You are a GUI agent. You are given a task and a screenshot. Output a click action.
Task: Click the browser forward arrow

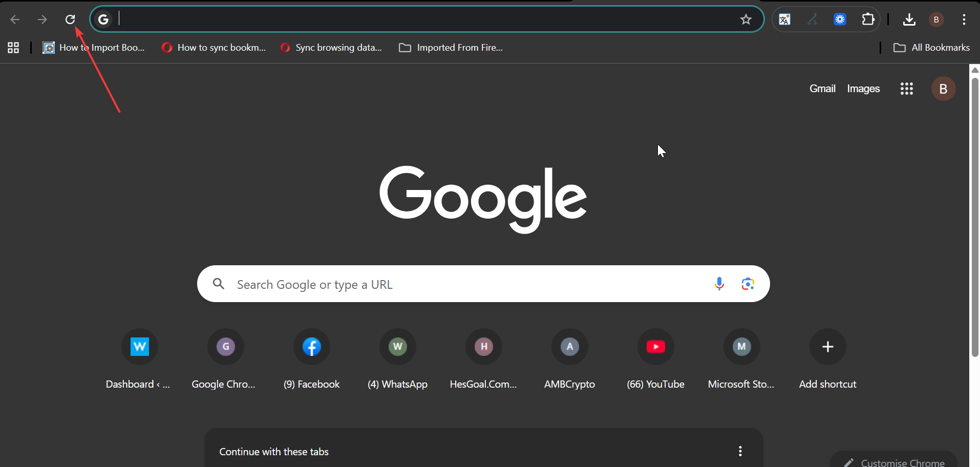point(42,19)
